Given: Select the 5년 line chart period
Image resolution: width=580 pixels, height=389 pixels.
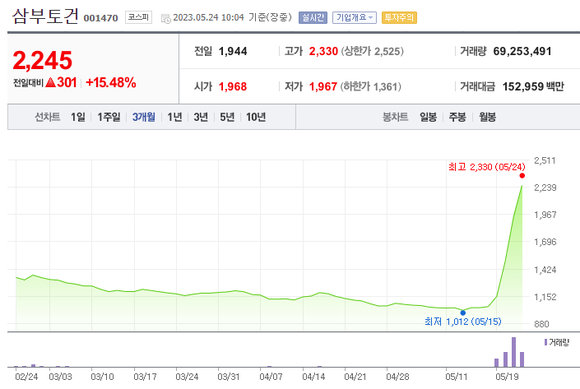Looking at the screenshot, I should pos(227,117).
